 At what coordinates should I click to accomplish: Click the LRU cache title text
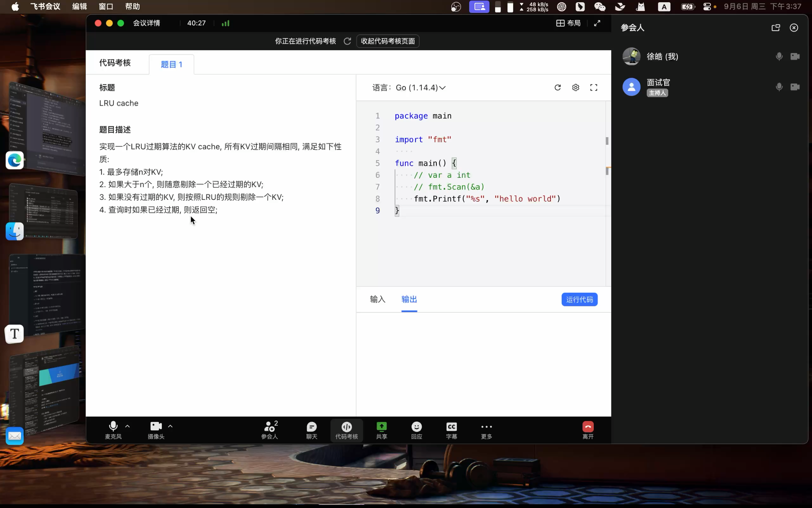pos(119,103)
